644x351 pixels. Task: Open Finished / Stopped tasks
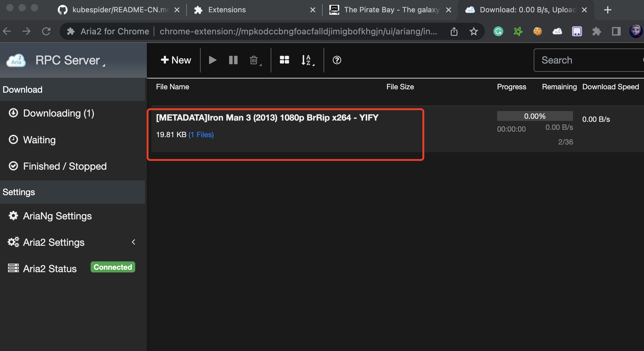click(65, 166)
